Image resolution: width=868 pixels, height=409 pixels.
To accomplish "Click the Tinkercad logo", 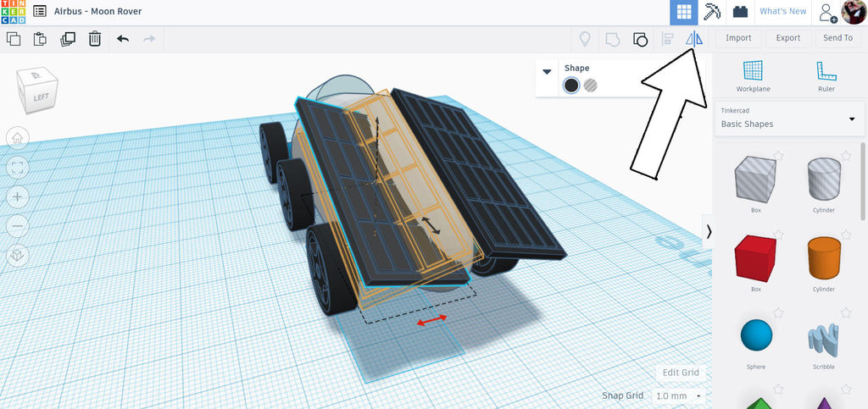I will click(x=13, y=12).
